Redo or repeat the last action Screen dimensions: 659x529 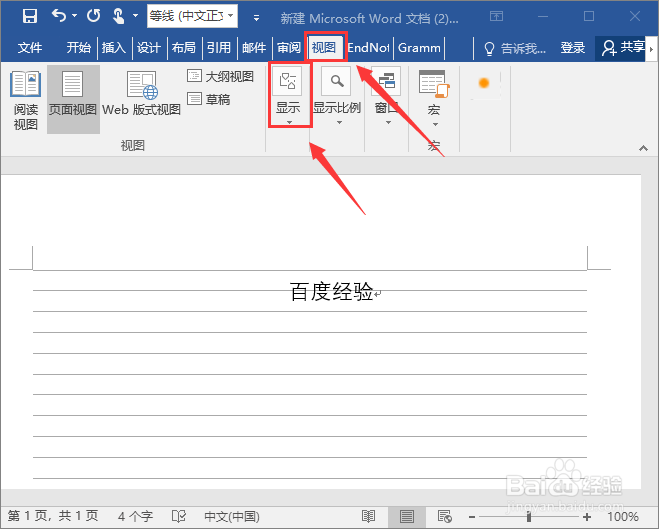(x=93, y=16)
